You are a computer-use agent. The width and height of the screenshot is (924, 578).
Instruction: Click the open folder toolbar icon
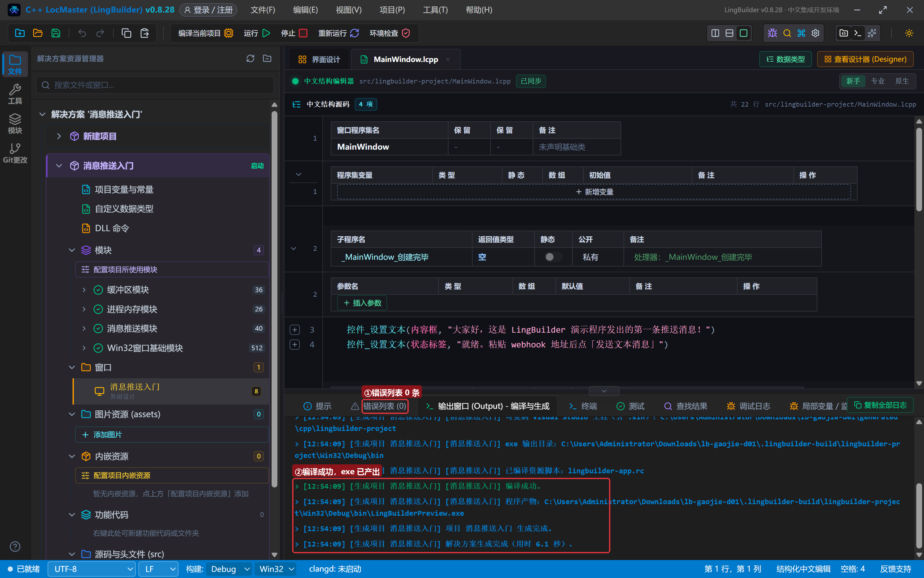38,33
